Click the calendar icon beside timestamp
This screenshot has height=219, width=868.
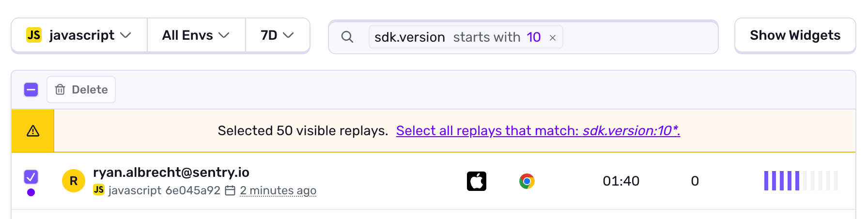tap(231, 190)
